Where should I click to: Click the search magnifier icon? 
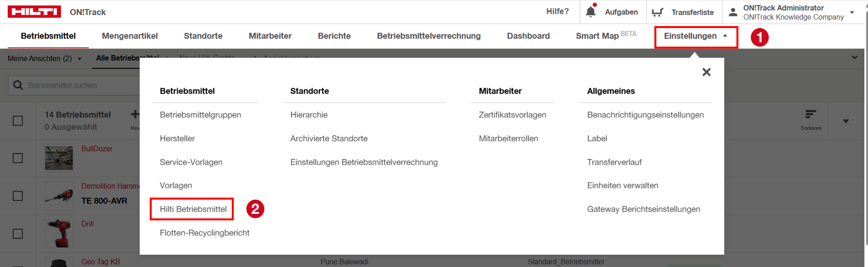(18, 85)
